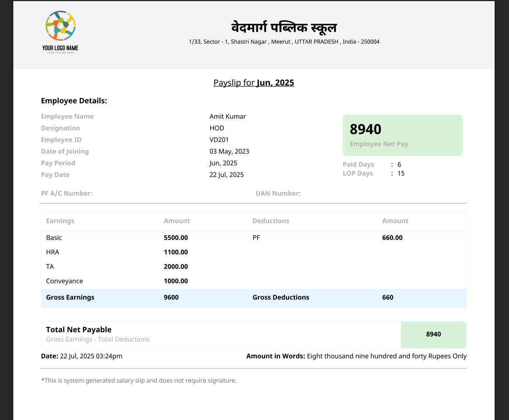Select the Date of Joining value
This screenshot has width=509, height=420.
pyautogui.click(x=229, y=151)
